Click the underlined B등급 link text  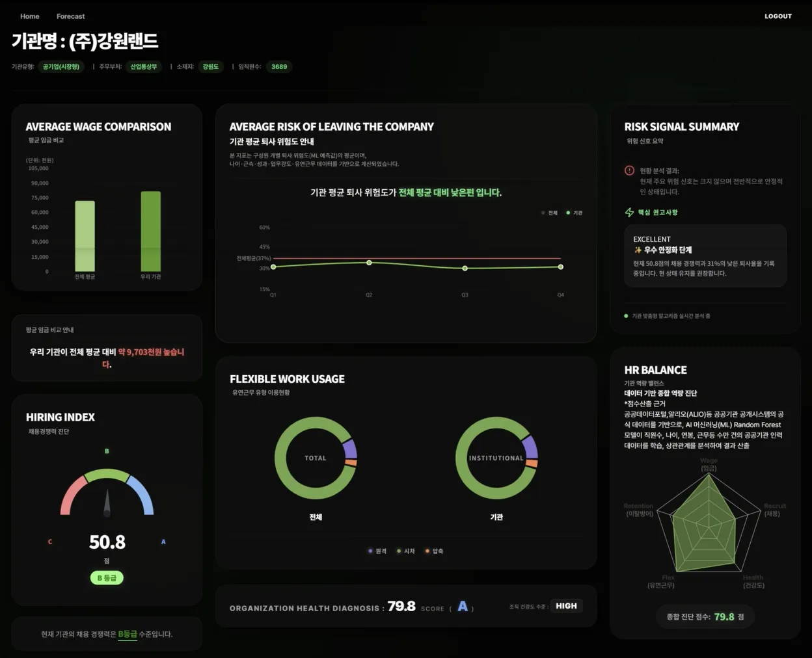[x=128, y=634]
